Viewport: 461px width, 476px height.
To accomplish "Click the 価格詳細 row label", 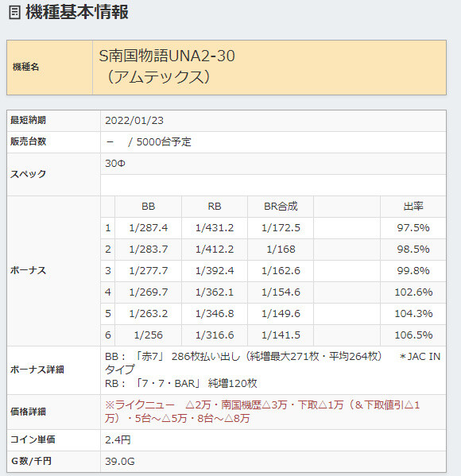I will pyautogui.click(x=28, y=412).
